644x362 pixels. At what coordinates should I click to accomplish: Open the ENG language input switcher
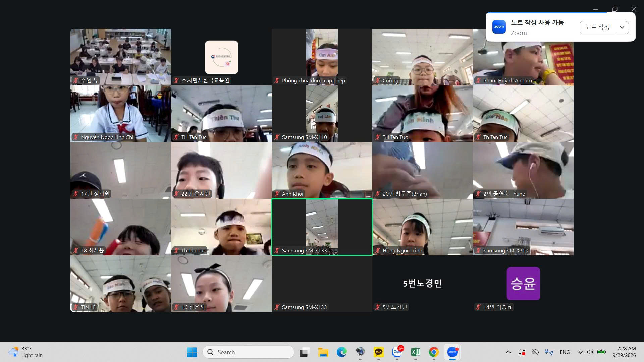click(565, 352)
